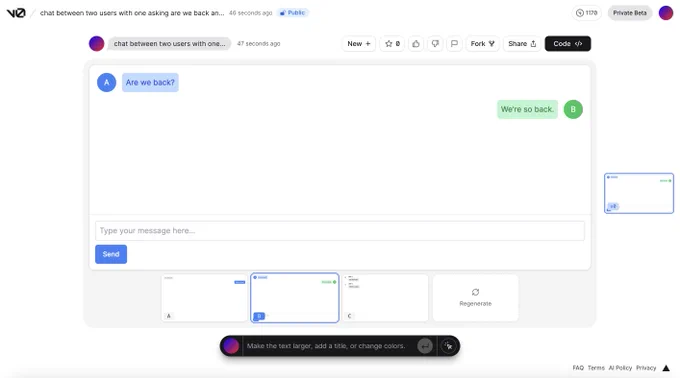Open the Privacy link
The width and height of the screenshot is (680, 378).
646,368
